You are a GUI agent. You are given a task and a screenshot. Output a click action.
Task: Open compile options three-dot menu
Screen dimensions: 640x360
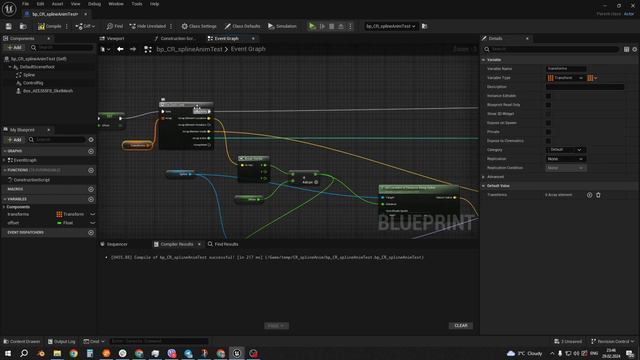coord(67,26)
